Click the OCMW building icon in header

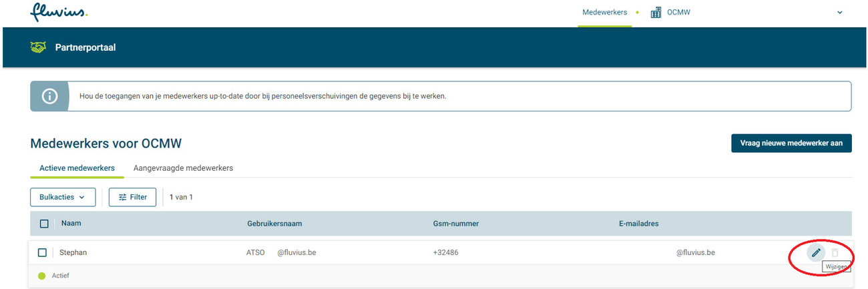tap(656, 12)
